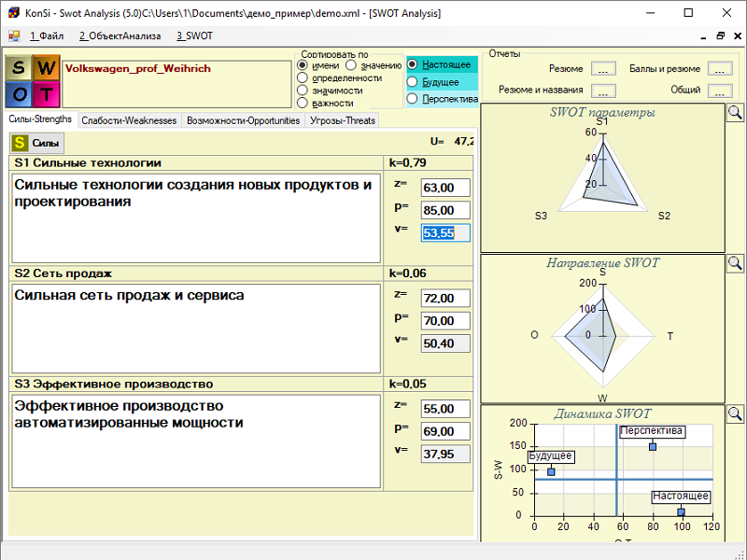The width and height of the screenshot is (747, 560).
Task: Zoom the Динамика SWOT chart with magnifier
Action: coord(735,413)
